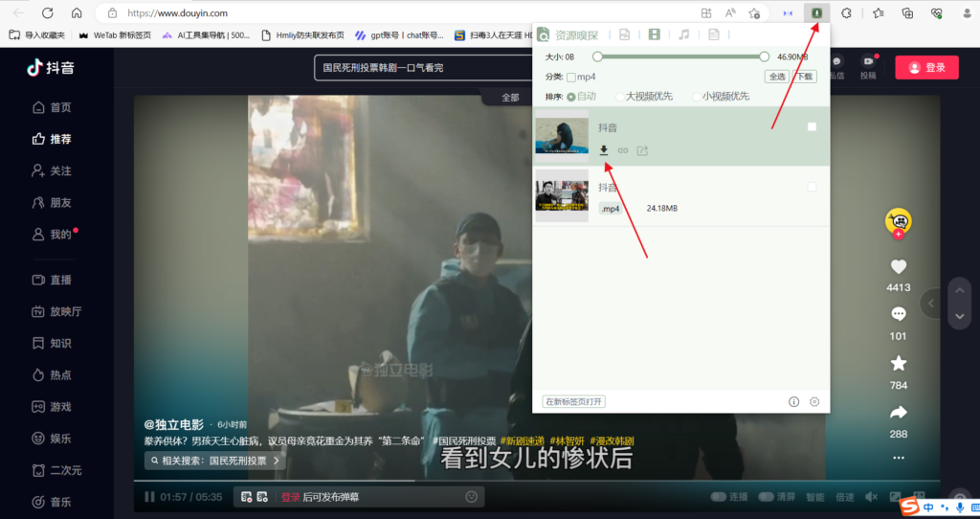Click the emoji icon in danmaku input
The width and height of the screenshot is (980, 519).
coord(471,496)
